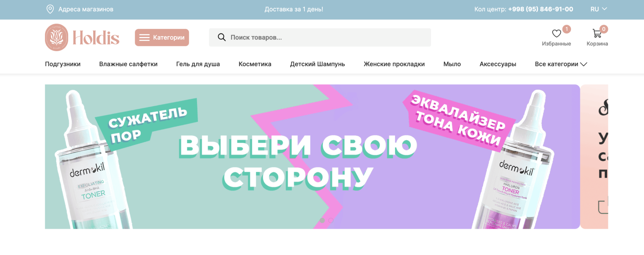
Task: Open favorites via the heart icon
Action: (x=556, y=34)
